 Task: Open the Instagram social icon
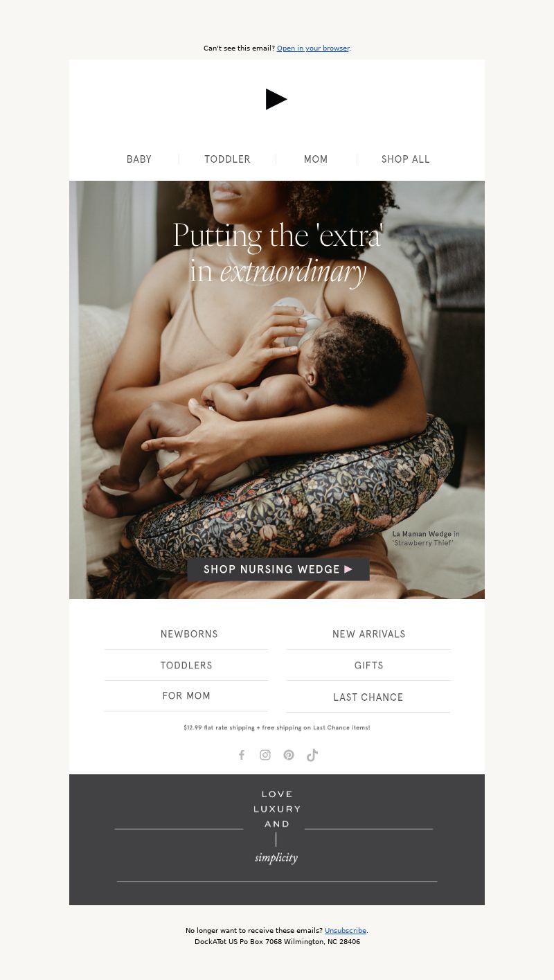265,755
